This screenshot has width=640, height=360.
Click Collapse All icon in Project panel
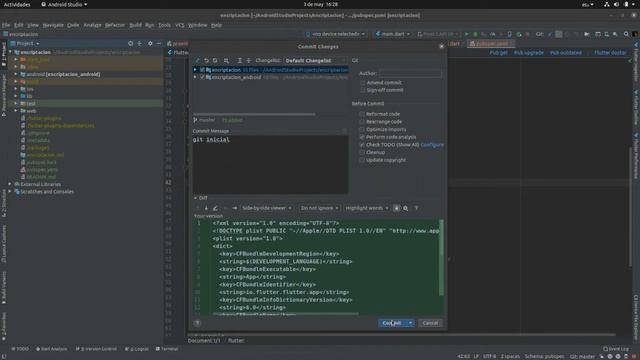pyautogui.click(x=140, y=43)
